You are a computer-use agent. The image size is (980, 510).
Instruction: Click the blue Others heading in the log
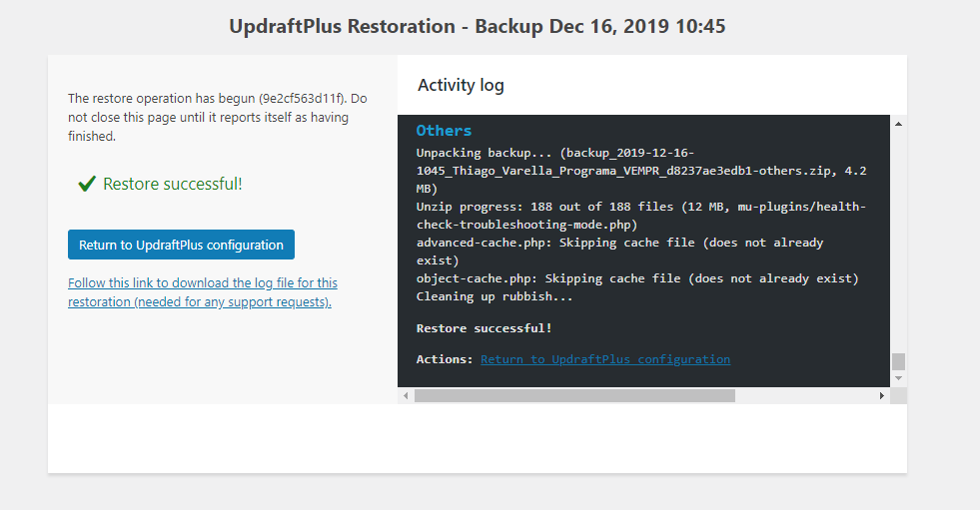coord(444,131)
